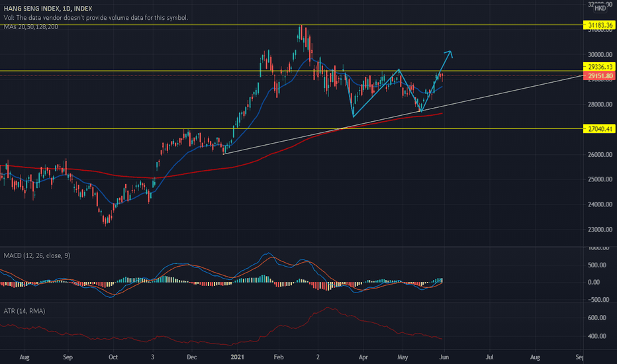The height and width of the screenshot is (364, 617).
Task: Select the 29336.13 yellow price label
Action: [599, 66]
